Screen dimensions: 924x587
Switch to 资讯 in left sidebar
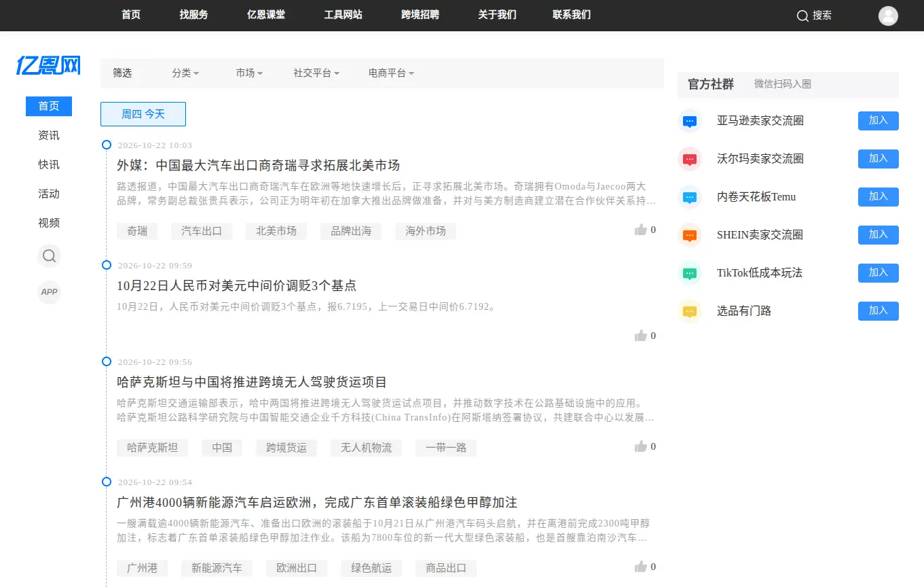pos(49,136)
